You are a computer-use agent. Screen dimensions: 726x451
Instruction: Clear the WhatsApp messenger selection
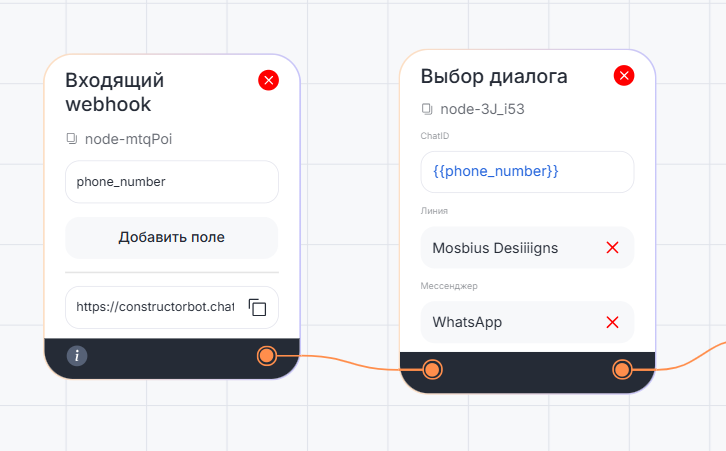613,322
